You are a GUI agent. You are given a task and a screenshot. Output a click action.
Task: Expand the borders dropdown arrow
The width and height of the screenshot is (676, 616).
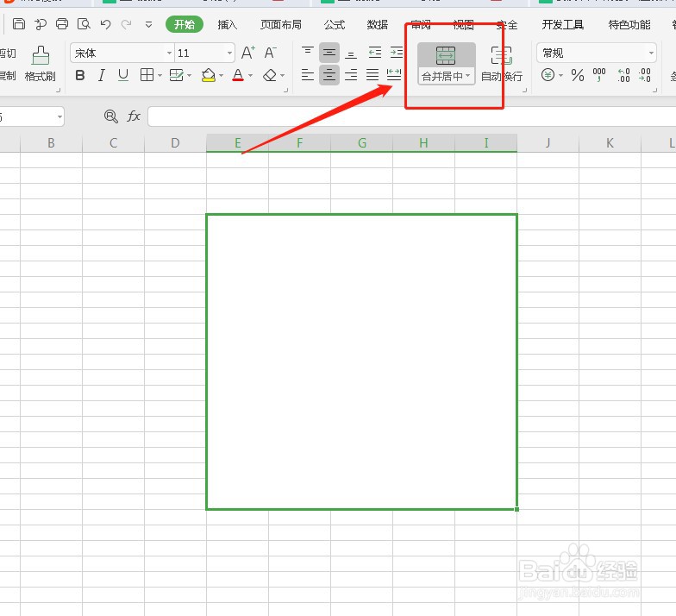(160, 76)
